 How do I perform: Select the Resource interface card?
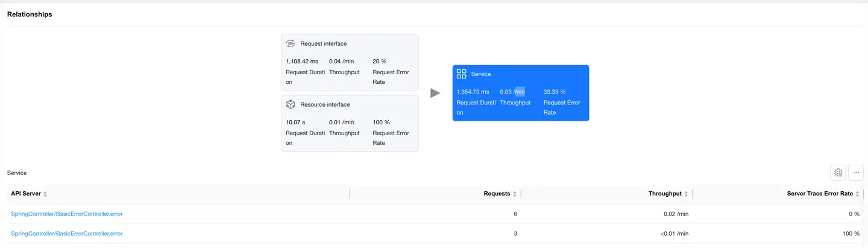(350, 123)
